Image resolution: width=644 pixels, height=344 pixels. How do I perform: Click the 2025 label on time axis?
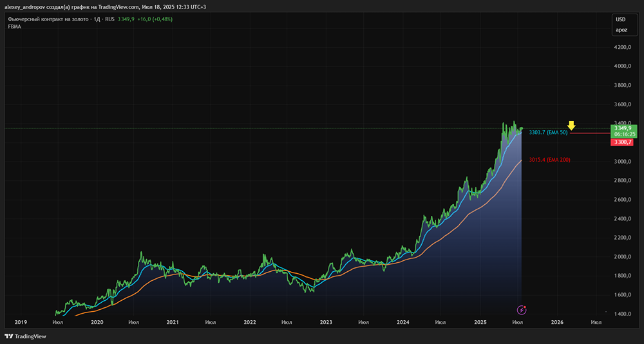click(480, 323)
